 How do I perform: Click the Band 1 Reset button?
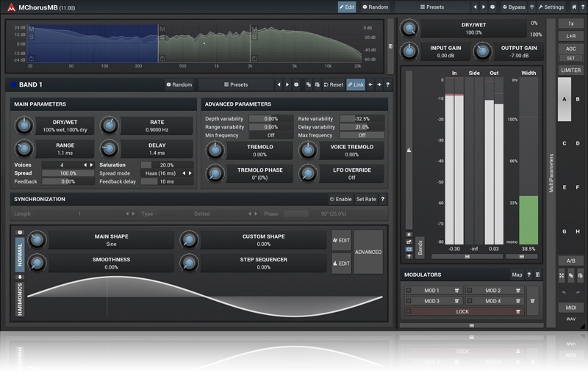point(333,84)
